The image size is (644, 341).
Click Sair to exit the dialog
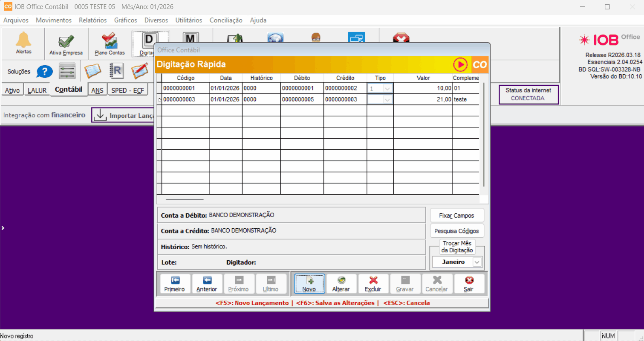coord(469,284)
